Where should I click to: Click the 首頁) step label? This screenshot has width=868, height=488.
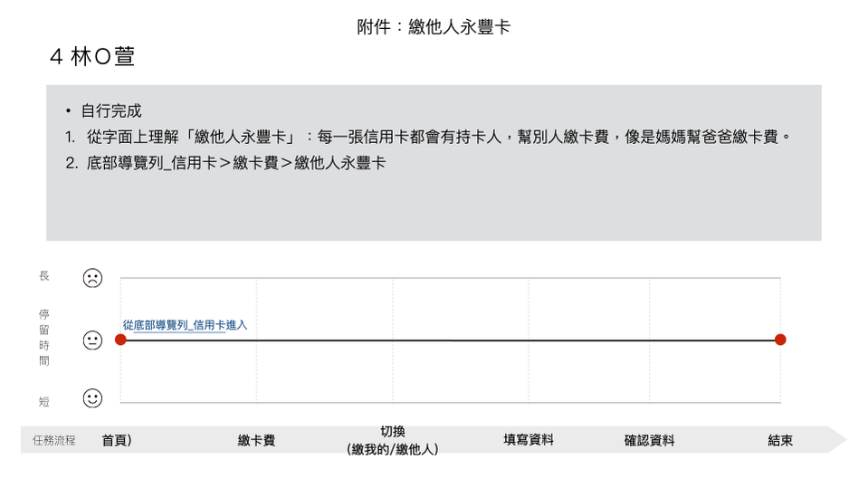(x=116, y=440)
